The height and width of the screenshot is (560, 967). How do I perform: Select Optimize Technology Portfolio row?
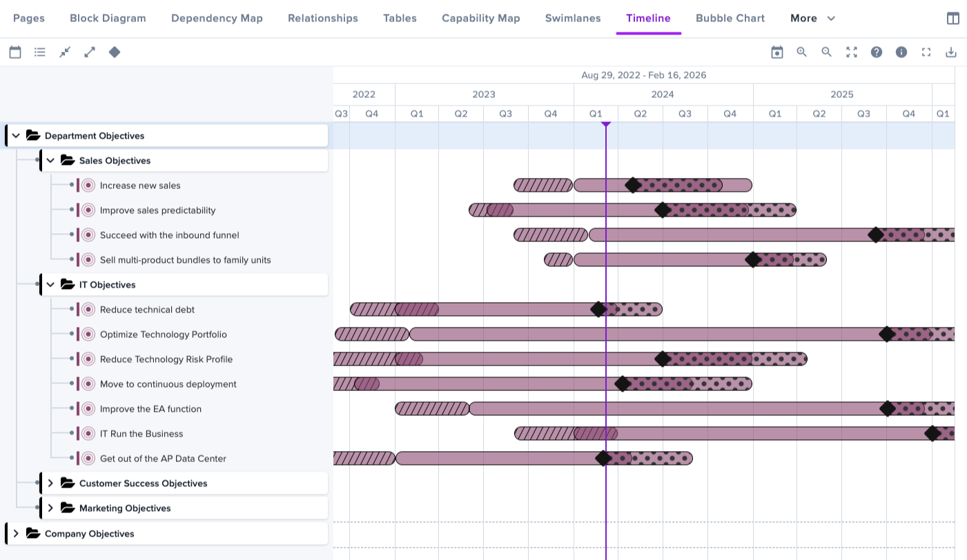pyautogui.click(x=163, y=334)
